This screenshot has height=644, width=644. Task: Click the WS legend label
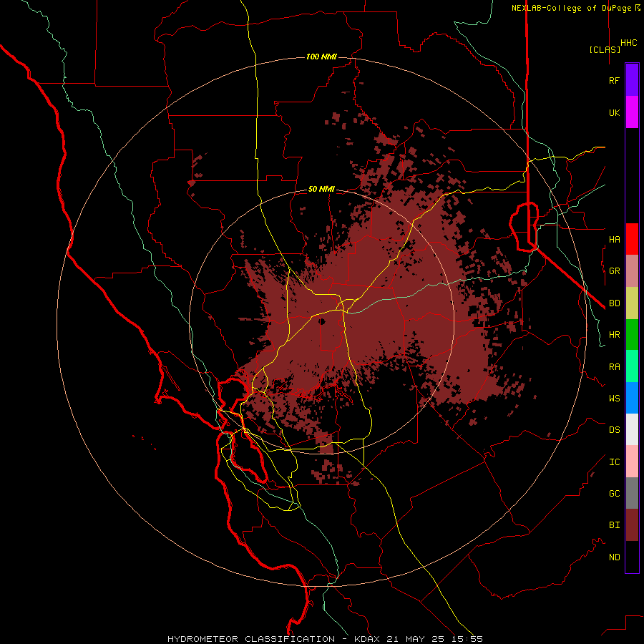tap(614, 399)
